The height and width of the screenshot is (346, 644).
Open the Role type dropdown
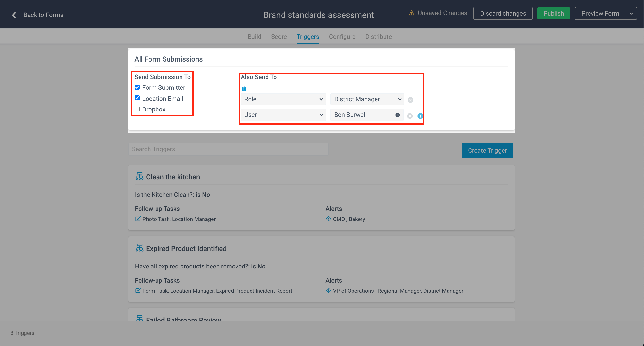pos(283,99)
